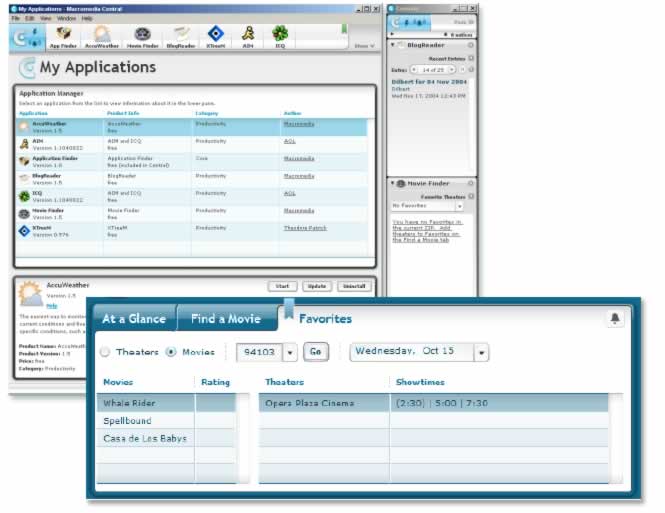Click Application Finder icon in the list

(24, 162)
